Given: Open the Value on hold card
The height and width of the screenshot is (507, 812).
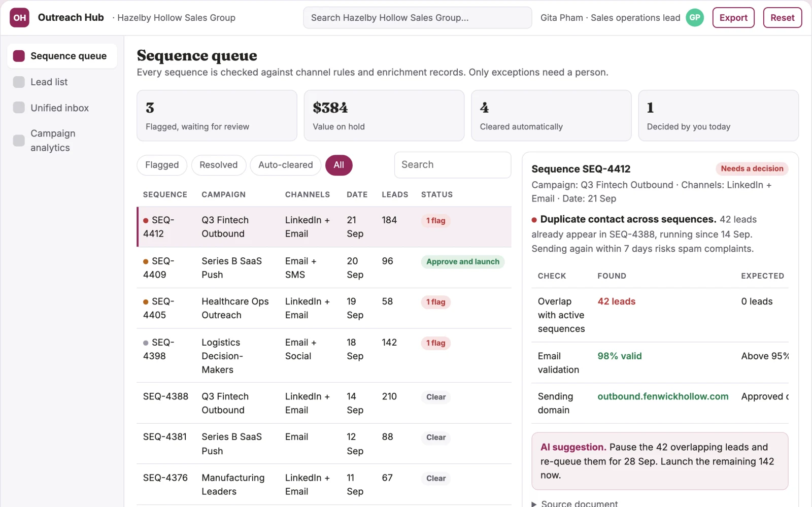Looking at the screenshot, I should point(384,116).
